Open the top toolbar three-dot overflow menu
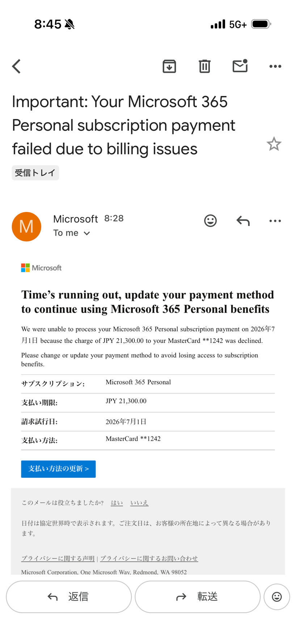The height and width of the screenshot is (644, 296). [x=275, y=66]
